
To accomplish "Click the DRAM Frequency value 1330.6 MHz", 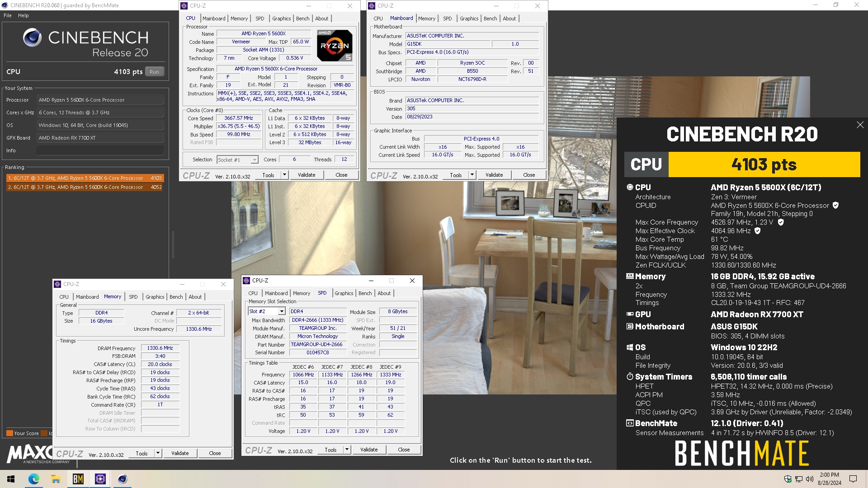I will [160, 348].
